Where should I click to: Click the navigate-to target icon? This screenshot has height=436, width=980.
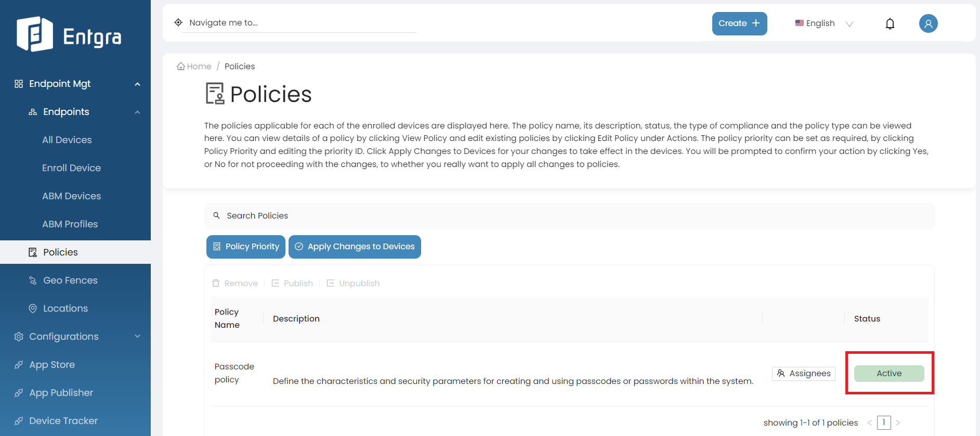178,22
